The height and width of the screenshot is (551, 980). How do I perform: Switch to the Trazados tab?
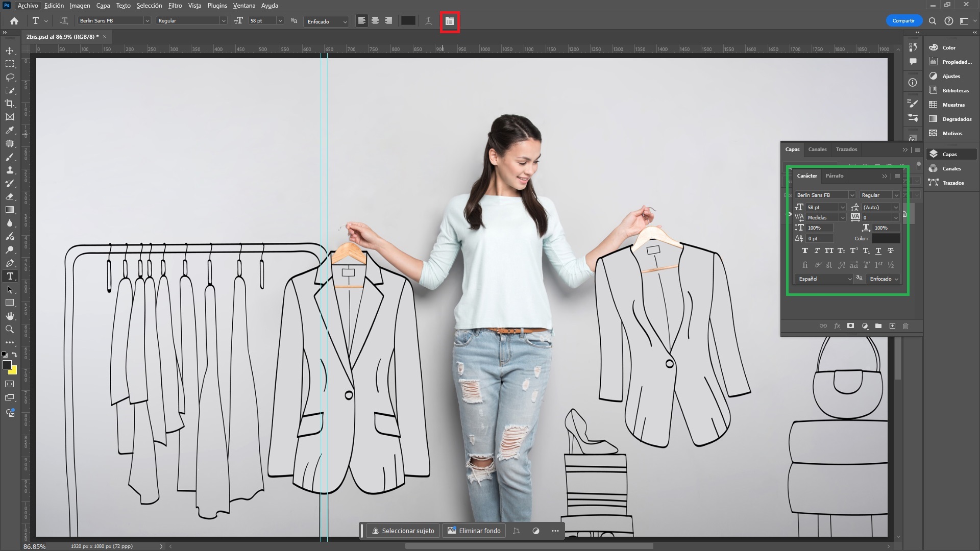[x=846, y=149]
